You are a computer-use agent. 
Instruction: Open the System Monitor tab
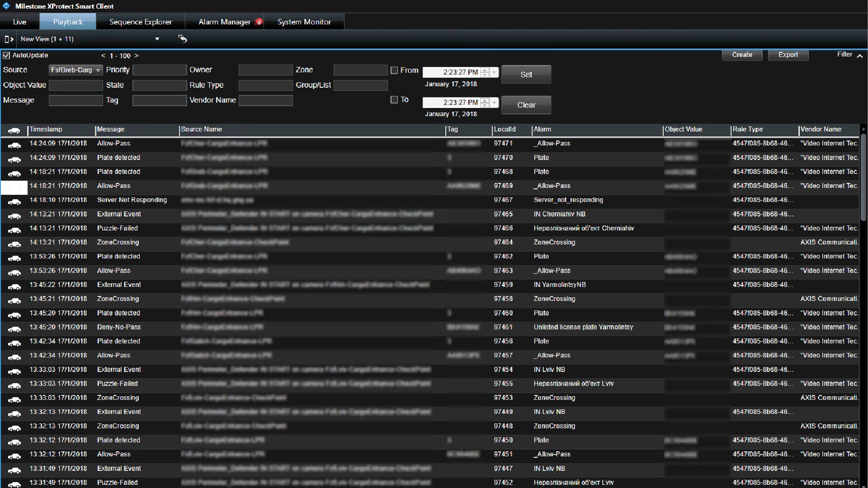pos(304,22)
